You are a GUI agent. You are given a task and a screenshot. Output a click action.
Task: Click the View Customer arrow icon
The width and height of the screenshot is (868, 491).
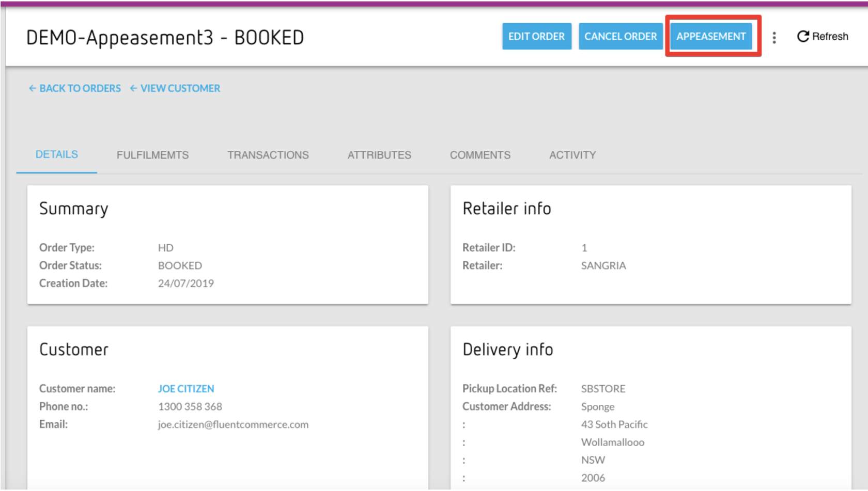[133, 88]
